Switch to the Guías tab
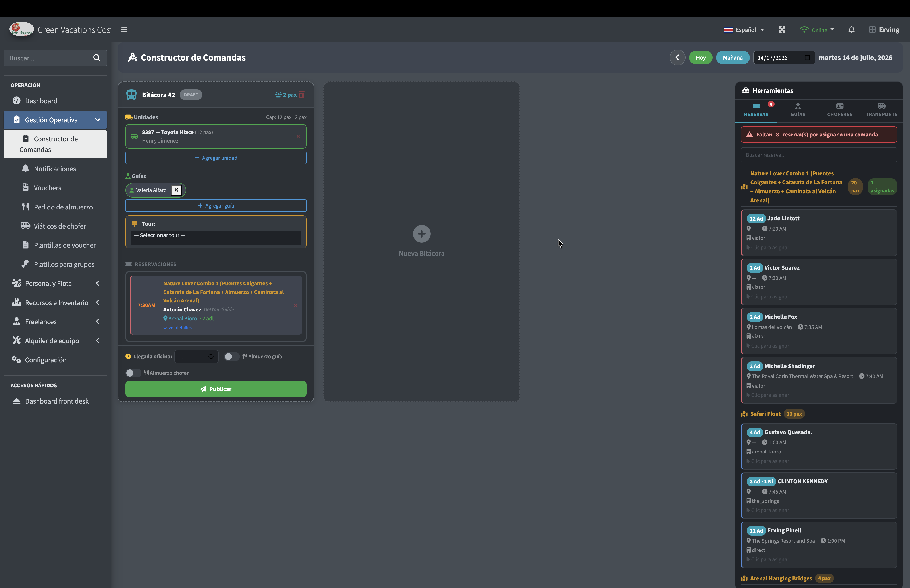Viewport: 910px width, 588px height. point(798,110)
